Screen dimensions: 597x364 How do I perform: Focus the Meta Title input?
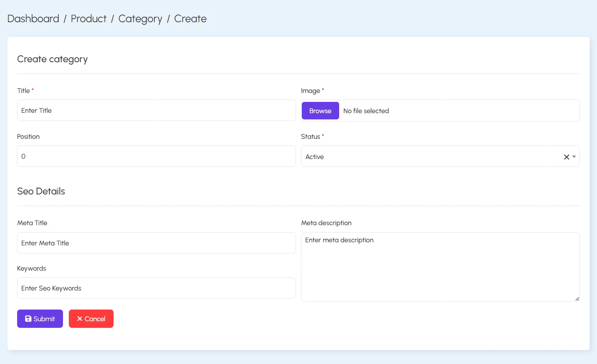(x=156, y=243)
